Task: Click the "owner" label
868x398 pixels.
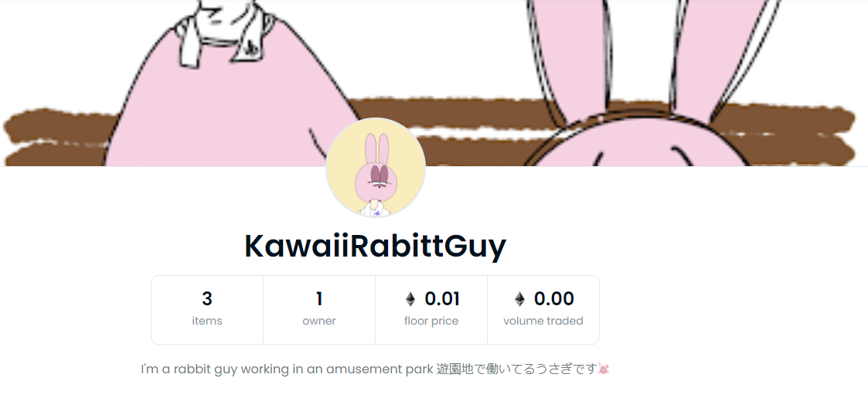Action: tap(319, 321)
